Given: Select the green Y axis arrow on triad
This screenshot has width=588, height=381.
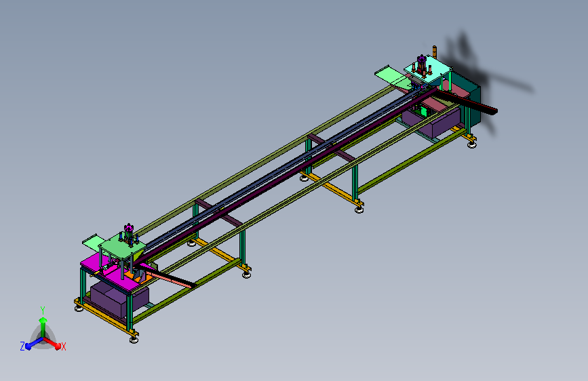Looking at the screenshot, I should pos(43,326).
